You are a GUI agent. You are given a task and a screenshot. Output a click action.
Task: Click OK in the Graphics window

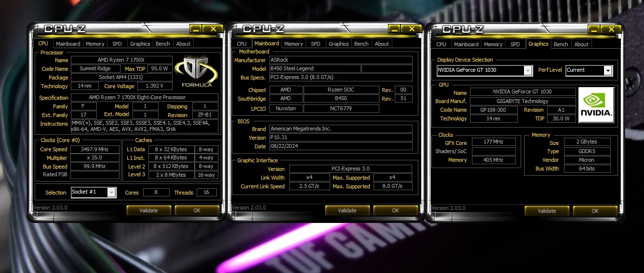point(595,211)
